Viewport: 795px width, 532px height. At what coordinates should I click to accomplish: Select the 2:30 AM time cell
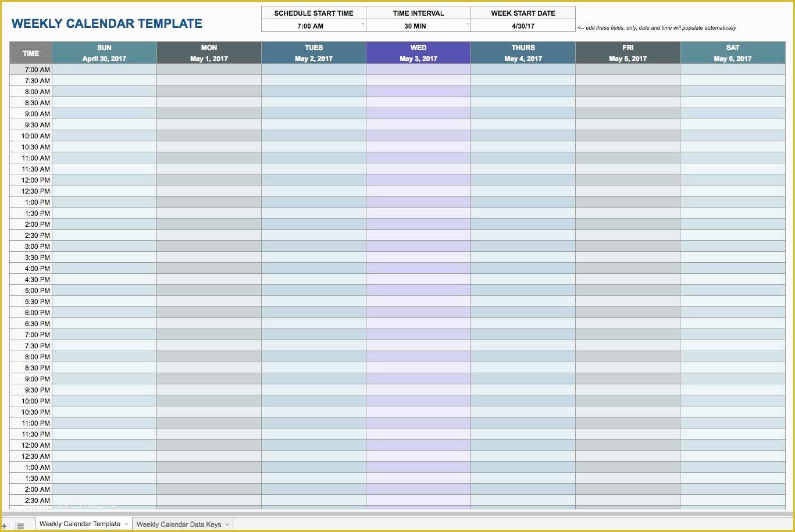pos(31,501)
